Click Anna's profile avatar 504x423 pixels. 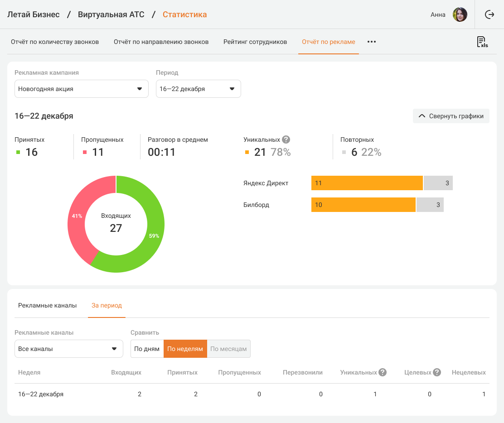coord(460,14)
